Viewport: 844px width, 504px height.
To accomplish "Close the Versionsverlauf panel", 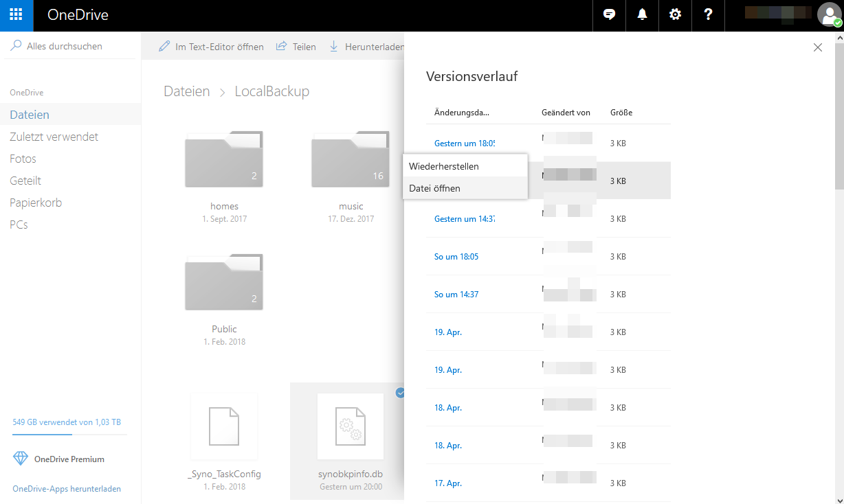I will (817, 47).
